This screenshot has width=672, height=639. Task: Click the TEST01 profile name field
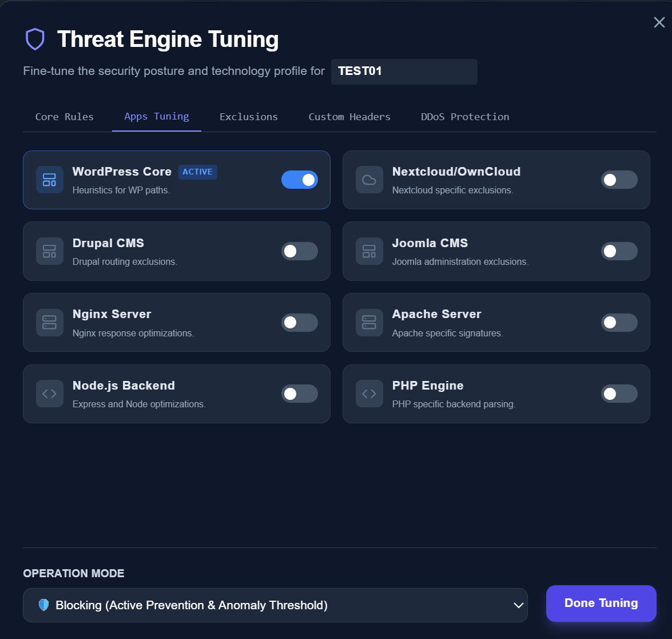404,72
